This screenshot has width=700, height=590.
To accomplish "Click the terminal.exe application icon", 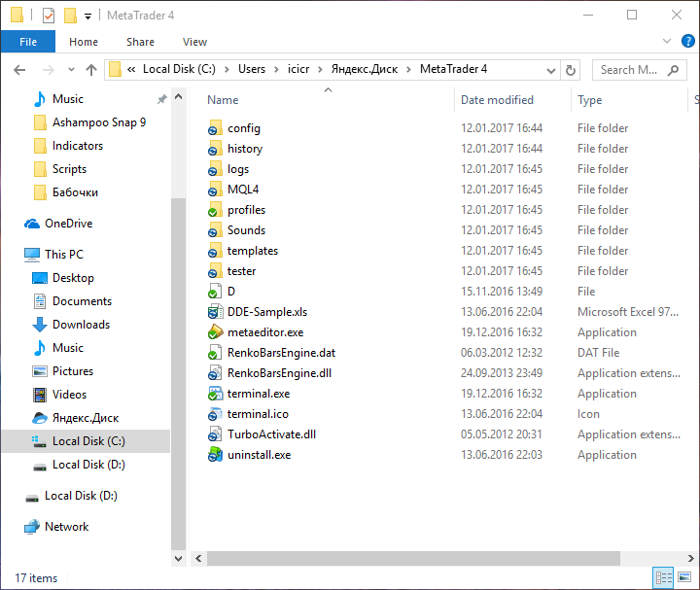I will pyautogui.click(x=215, y=394).
